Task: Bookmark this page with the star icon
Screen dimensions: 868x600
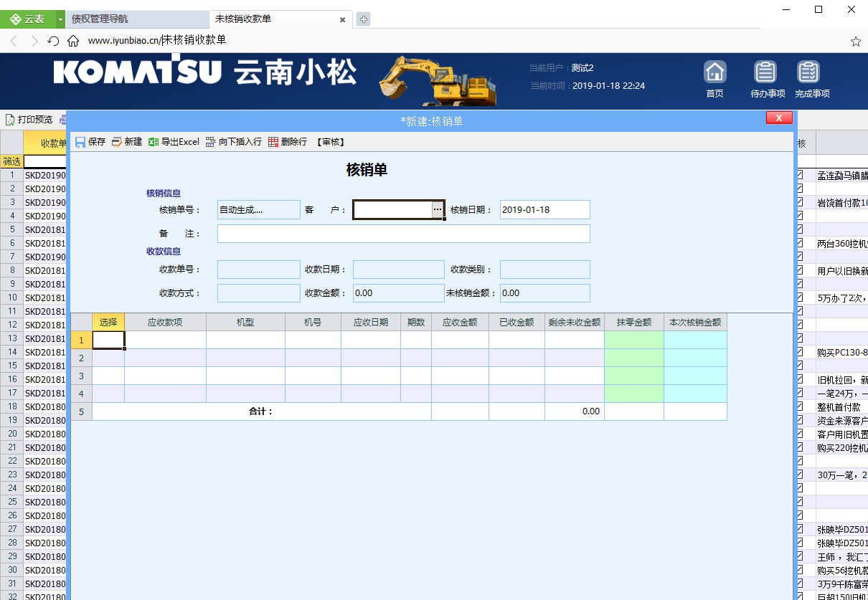Action: click(856, 41)
